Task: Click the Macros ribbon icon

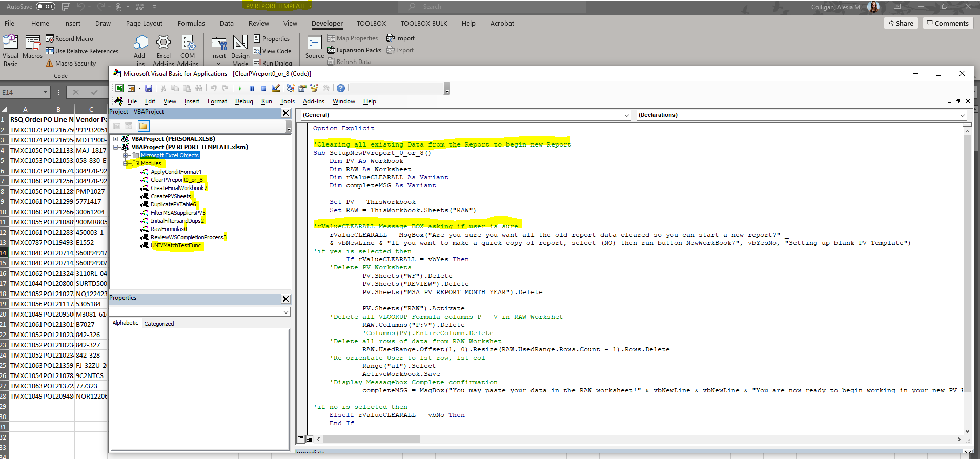Action: pos(33,48)
